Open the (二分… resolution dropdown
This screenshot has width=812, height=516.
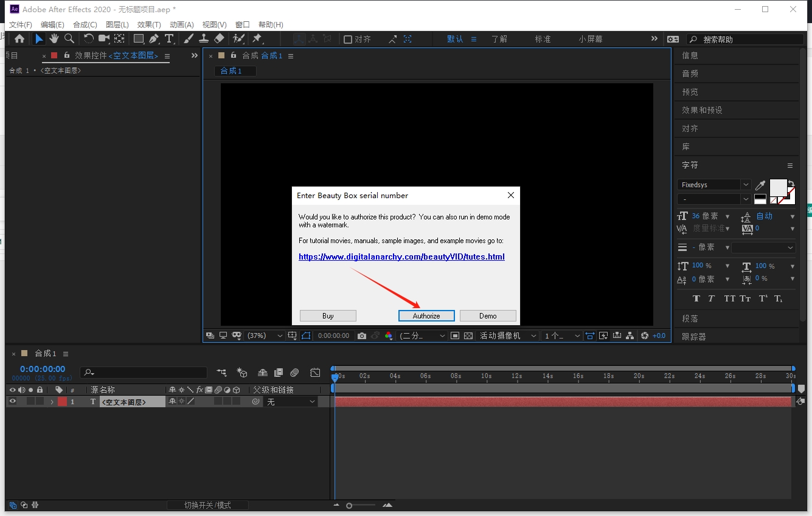pyautogui.click(x=422, y=335)
